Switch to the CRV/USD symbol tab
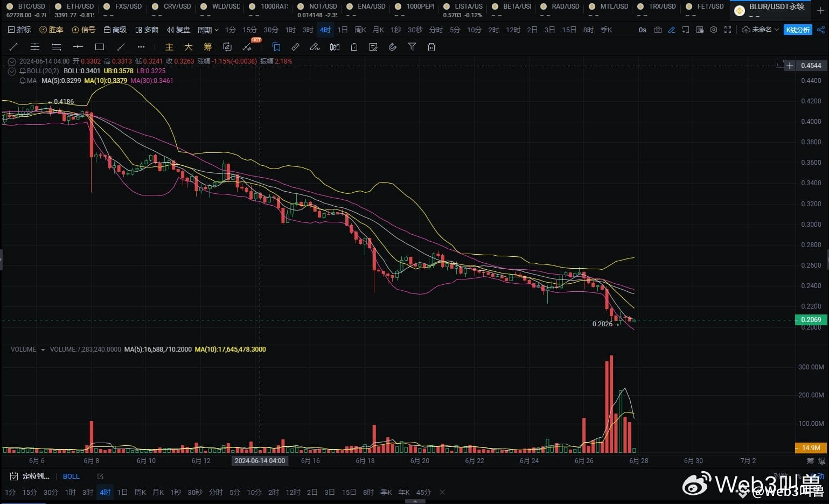Viewport: 829px width, 504px height. pyautogui.click(x=172, y=10)
